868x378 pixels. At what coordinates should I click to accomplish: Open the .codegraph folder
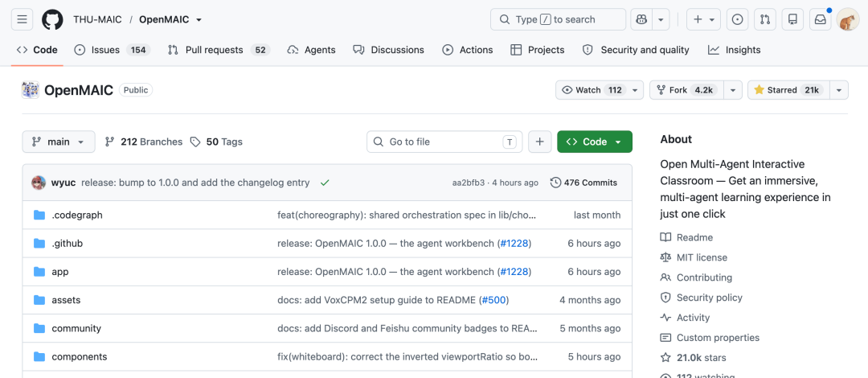coord(77,215)
